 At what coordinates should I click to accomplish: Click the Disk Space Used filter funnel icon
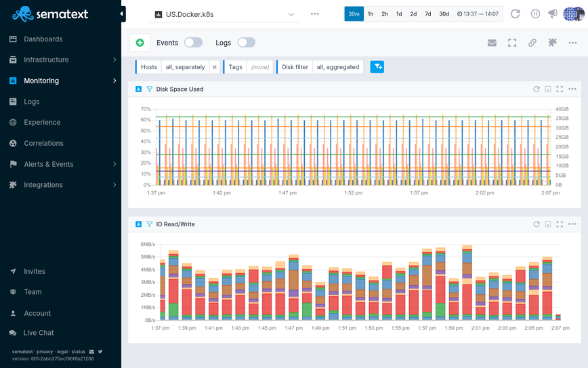coord(149,89)
